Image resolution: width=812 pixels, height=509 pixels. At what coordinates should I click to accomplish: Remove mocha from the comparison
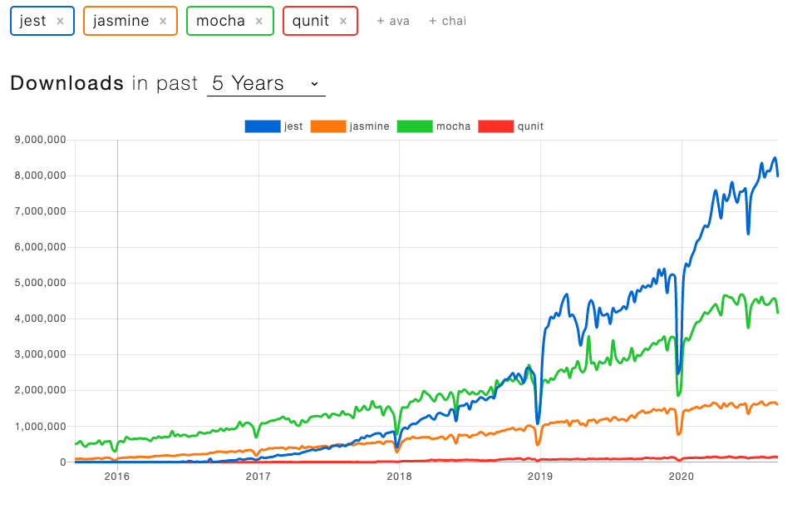pyautogui.click(x=258, y=21)
